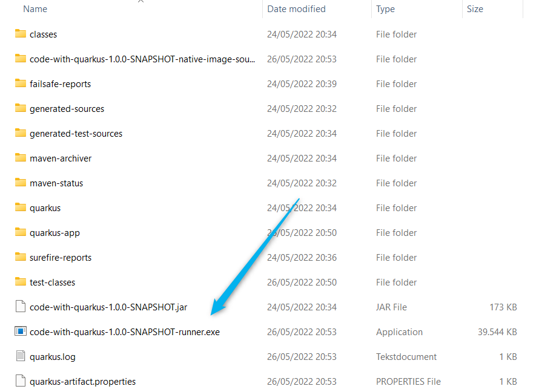Click the 39.544 KB size value
The height and width of the screenshot is (392, 539).
click(497, 332)
